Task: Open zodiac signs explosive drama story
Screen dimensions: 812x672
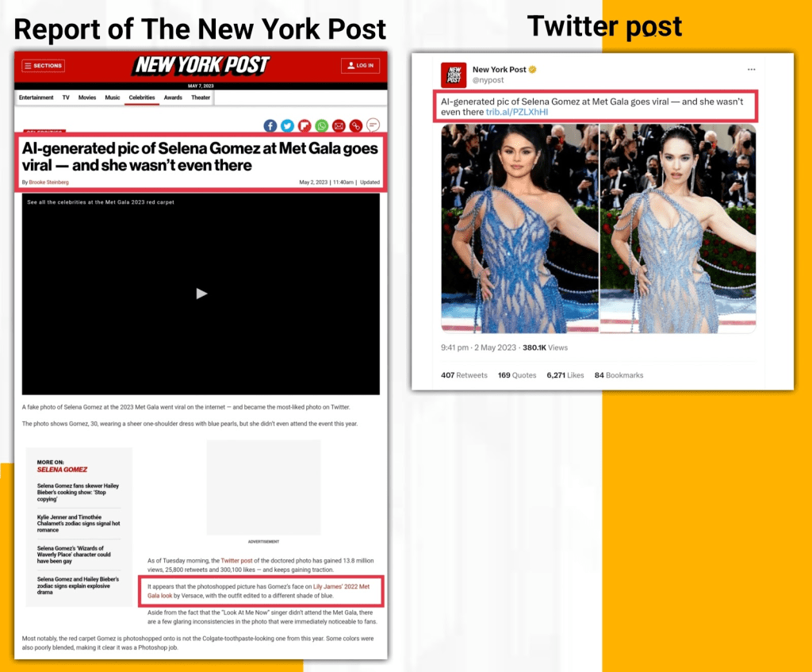Action: click(x=78, y=586)
